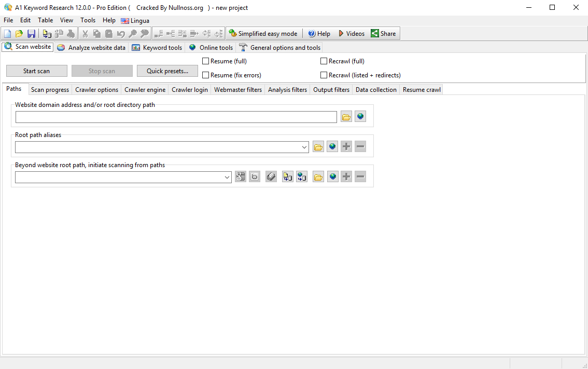
Task: Open the Webmaster filters sub-tab
Action: [x=238, y=90]
